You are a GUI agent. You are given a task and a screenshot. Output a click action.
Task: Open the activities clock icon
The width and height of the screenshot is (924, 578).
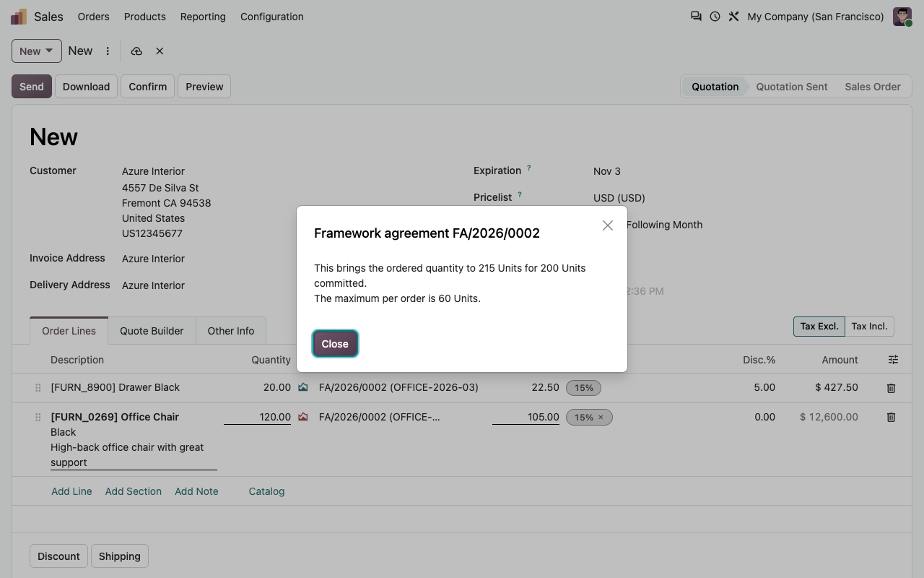[715, 16]
